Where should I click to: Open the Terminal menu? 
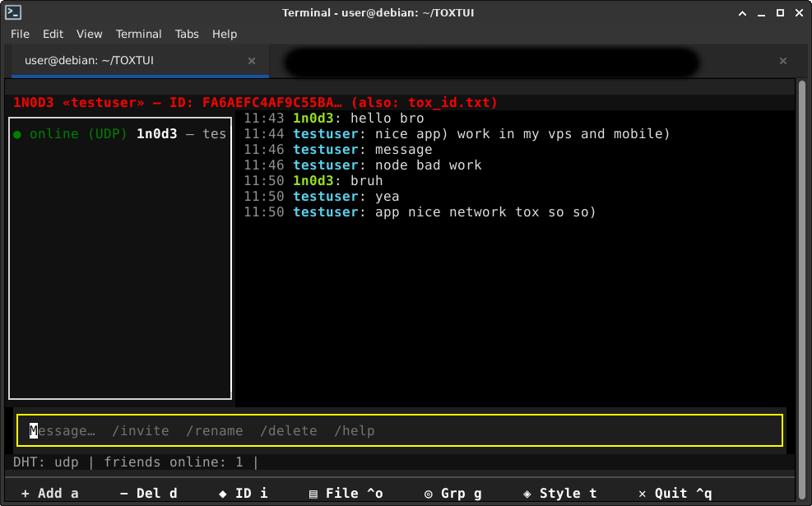[138, 34]
